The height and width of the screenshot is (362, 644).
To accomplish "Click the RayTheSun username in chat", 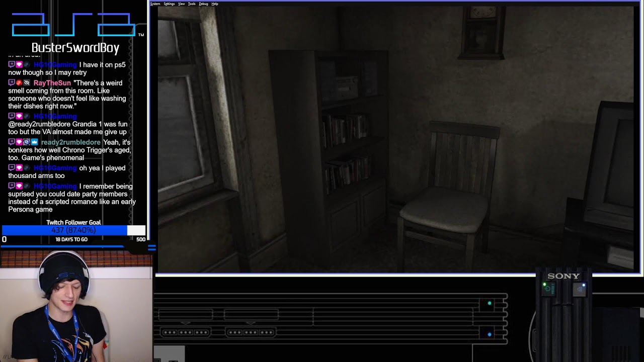I will [52, 83].
